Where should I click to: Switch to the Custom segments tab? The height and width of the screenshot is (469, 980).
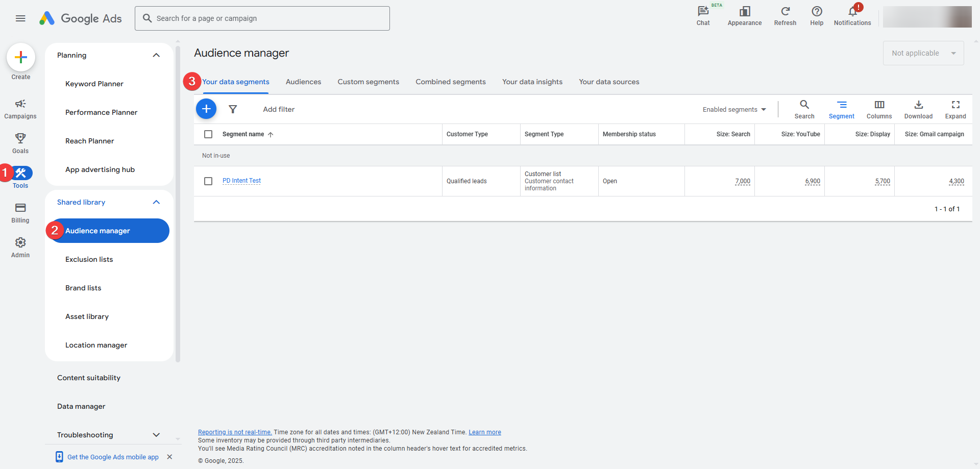tap(368, 82)
